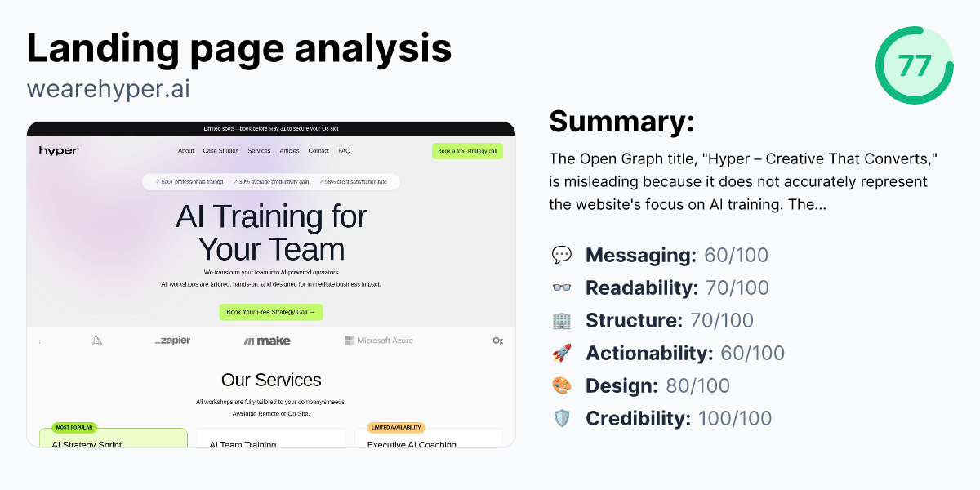Image resolution: width=980 pixels, height=490 pixels.
Task: Select the Design palette icon
Action: [562, 385]
